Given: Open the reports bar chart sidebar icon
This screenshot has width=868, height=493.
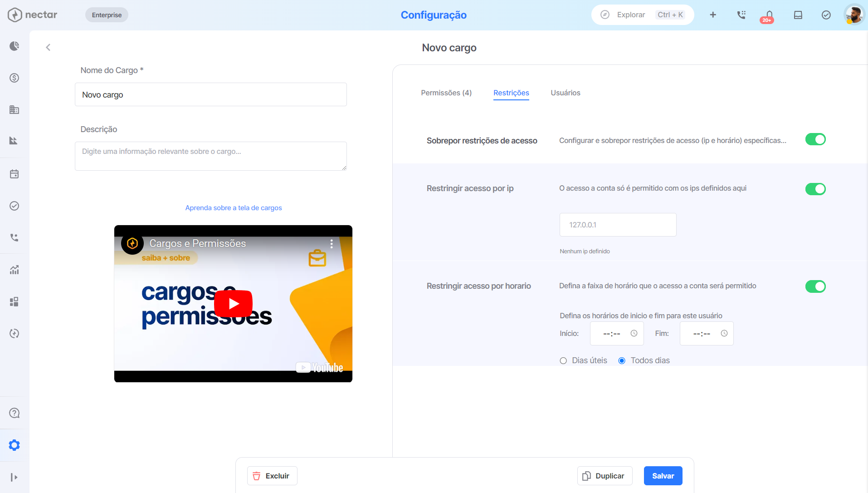Looking at the screenshot, I should (15, 270).
